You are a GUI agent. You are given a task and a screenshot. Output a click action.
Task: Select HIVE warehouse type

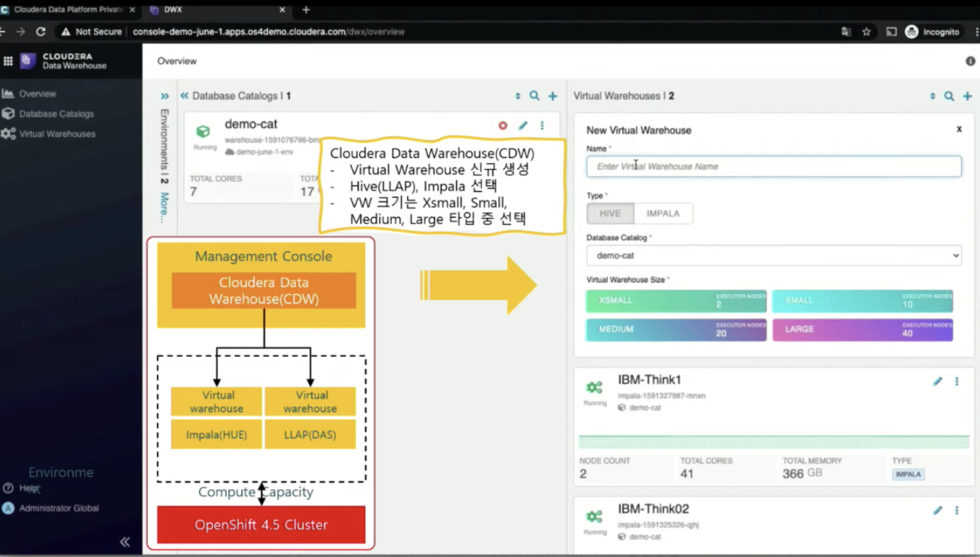pos(610,213)
